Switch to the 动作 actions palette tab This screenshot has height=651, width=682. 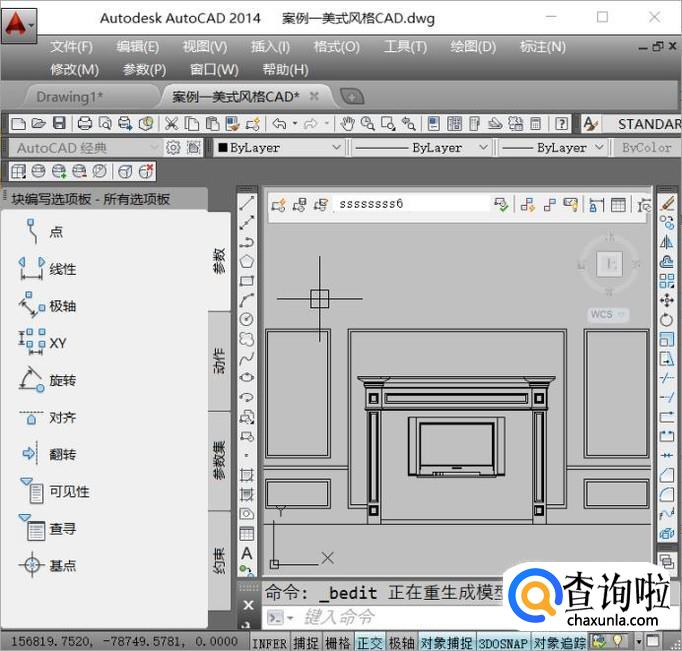220,361
